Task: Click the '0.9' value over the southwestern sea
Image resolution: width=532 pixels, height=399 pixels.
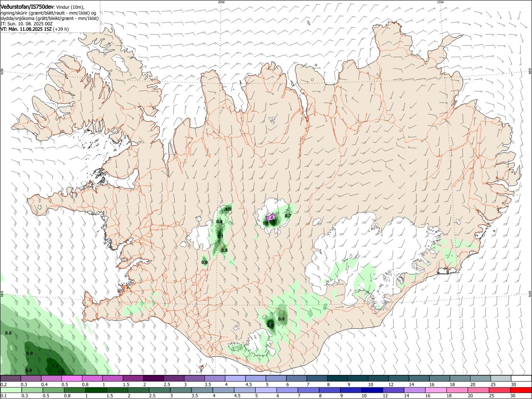Action: coord(30,353)
